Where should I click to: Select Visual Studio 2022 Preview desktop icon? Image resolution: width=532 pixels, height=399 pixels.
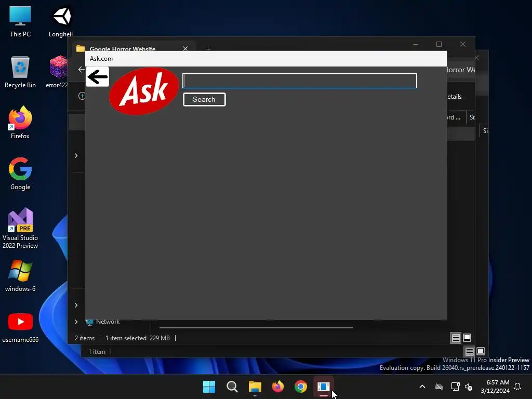pos(20,229)
